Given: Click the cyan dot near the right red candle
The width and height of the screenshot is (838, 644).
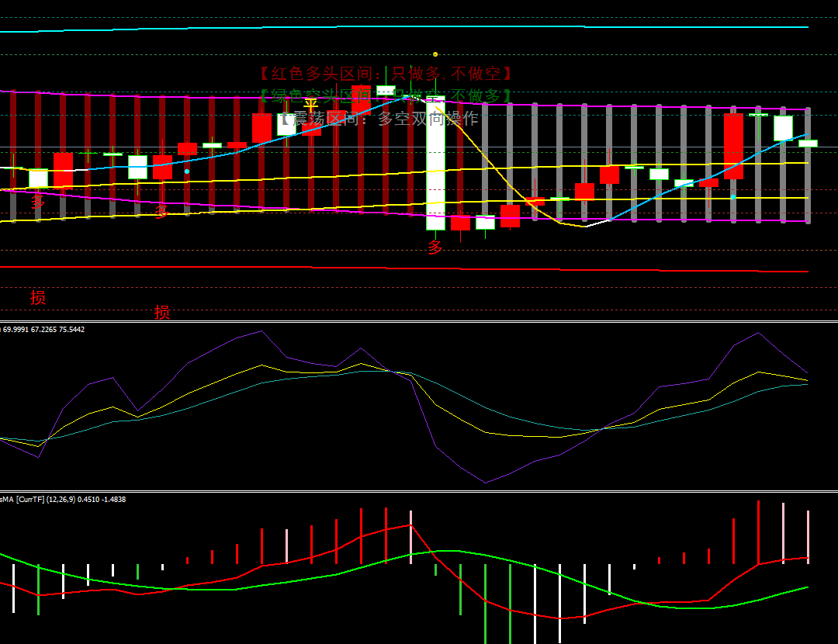Looking at the screenshot, I should point(733,197).
